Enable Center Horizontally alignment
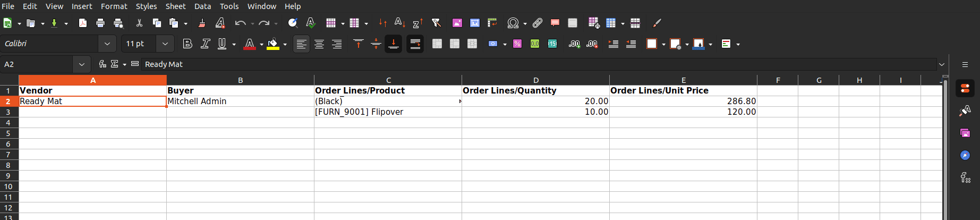This screenshot has height=220, width=980. [x=319, y=44]
